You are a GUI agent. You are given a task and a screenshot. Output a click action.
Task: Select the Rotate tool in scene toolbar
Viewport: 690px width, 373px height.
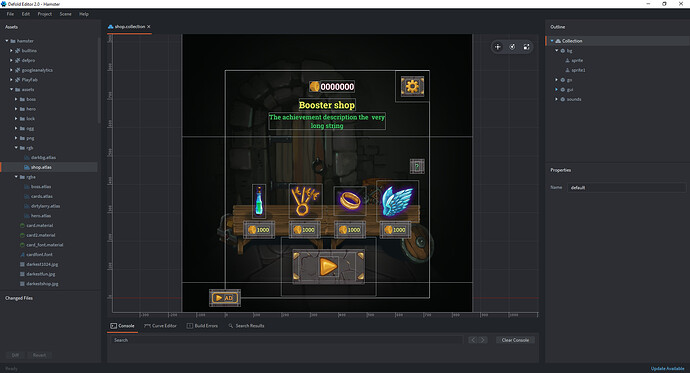[512, 47]
